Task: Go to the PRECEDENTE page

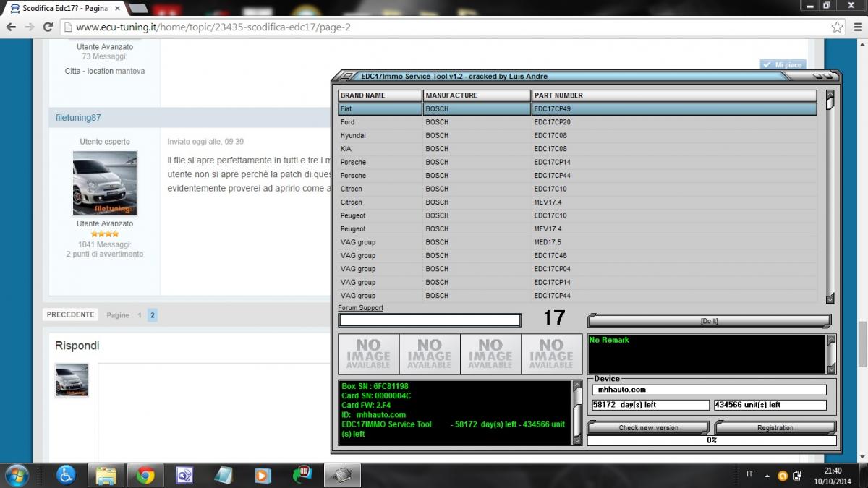Action: tap(70, 314)
